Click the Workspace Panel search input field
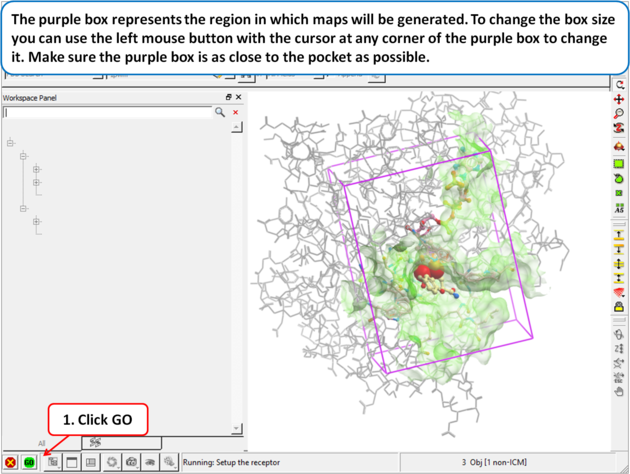Screen dimensions: 630x474 click(108, 113)
